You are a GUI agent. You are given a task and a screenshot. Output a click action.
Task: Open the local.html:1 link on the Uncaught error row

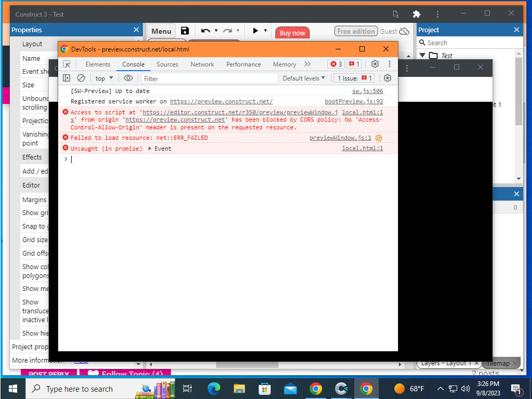[x=362, y=148]
